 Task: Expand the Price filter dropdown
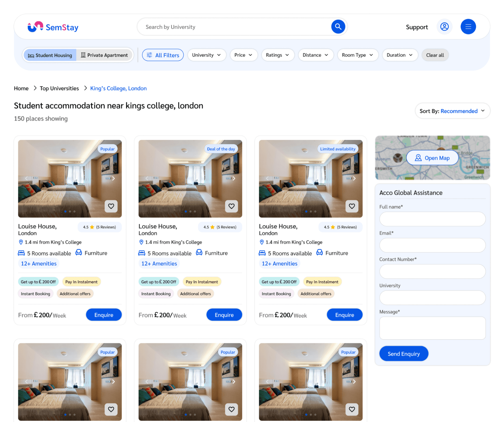pyautogui.click(x=244, y=55)
